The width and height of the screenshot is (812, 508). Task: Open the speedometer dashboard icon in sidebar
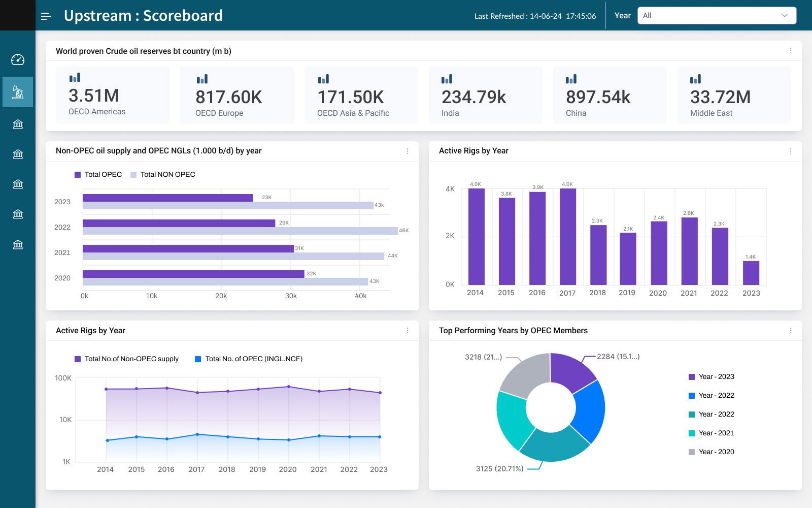(x=18, y=60)
